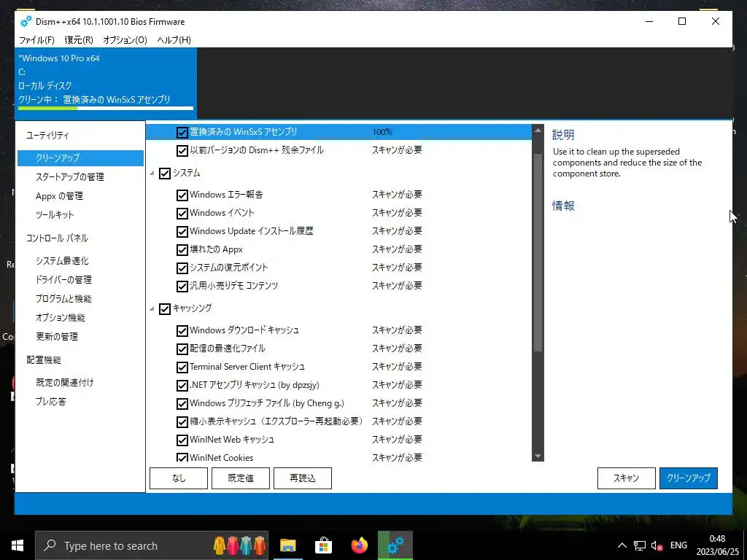The height and width of the screenshot is (560, 747).
Task: Click the ENG language indicator
Action: 678,545
